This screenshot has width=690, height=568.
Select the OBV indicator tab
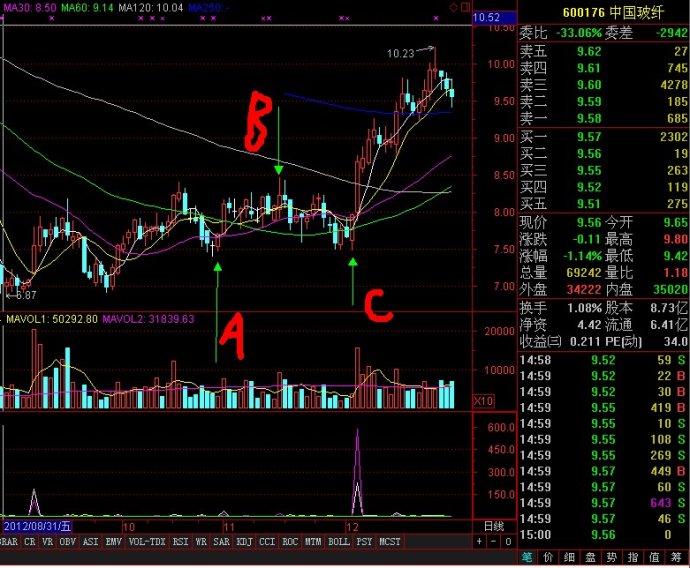click(67, 542)
